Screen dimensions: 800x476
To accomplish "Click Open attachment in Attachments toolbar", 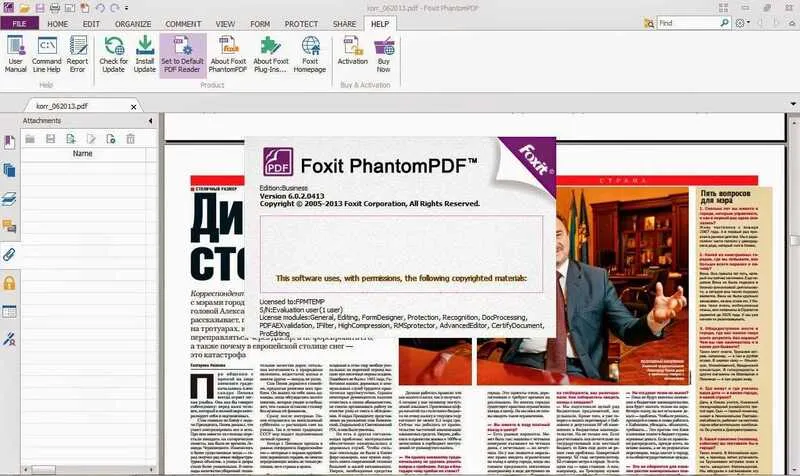I will pos(30,139).
